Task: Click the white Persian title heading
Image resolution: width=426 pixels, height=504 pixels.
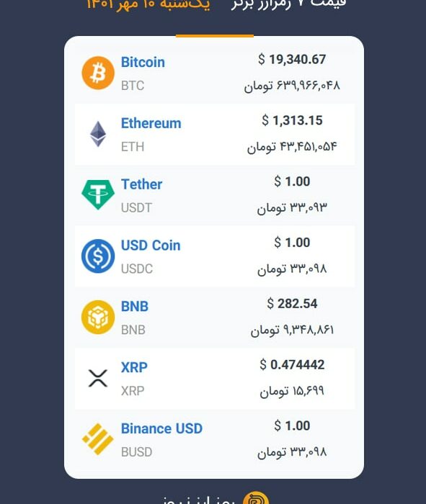Action: pos(288,5)
